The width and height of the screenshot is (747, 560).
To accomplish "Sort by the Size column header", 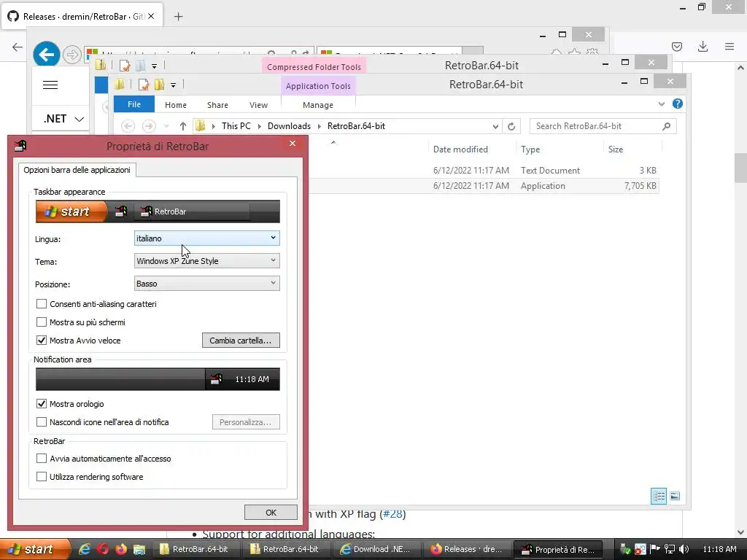I will pyautogui.click(x=616, y=149).
